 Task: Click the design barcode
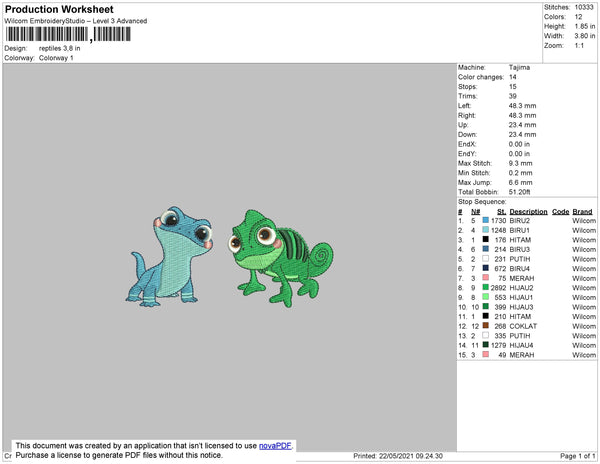(x=68, y=34)
